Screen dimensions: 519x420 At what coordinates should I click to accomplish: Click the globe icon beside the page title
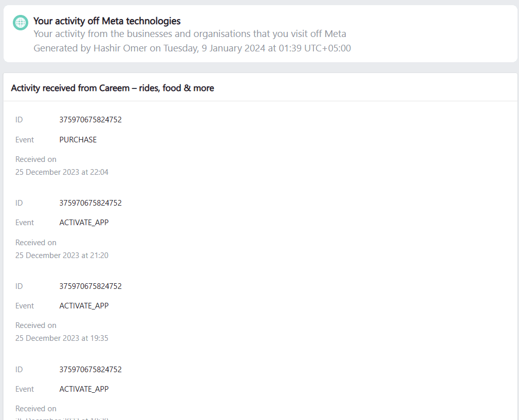[21, 23]
